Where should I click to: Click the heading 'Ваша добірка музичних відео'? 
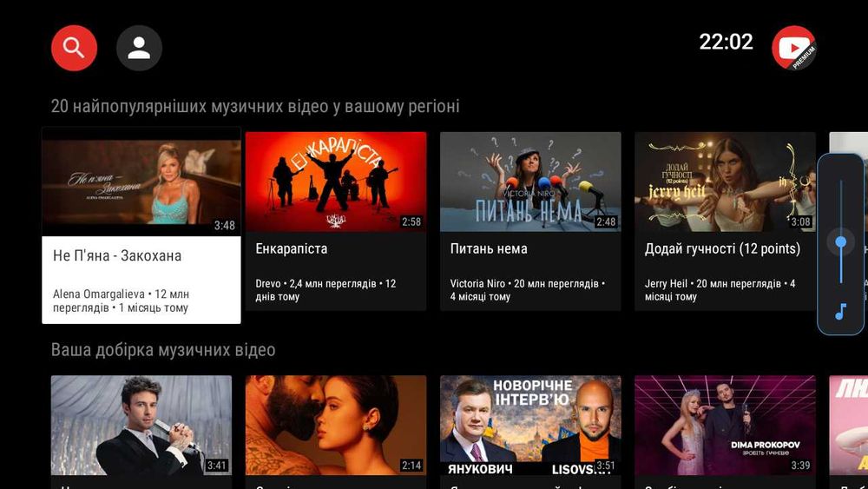(x=163, y=349)
